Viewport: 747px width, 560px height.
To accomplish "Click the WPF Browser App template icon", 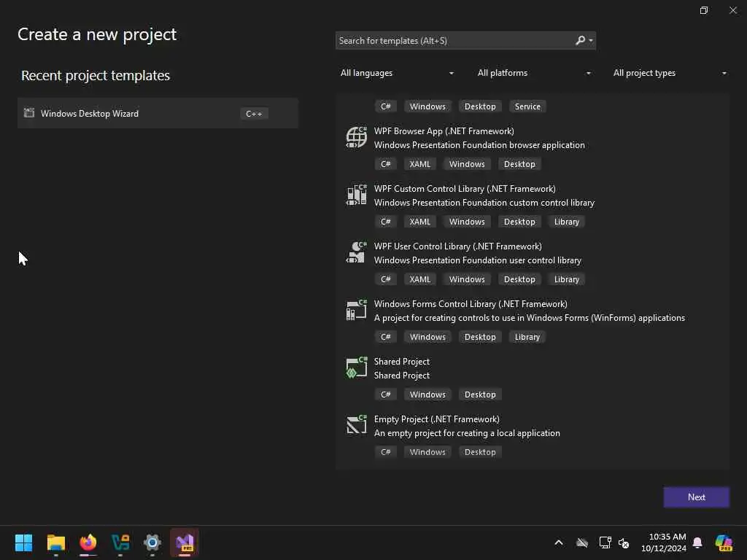I will pos(356,138).
